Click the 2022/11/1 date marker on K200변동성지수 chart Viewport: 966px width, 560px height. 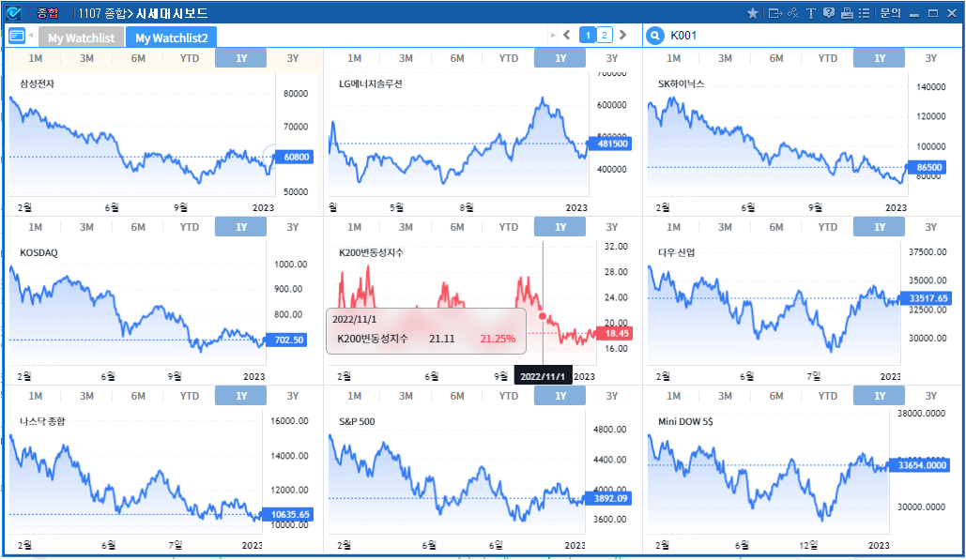click(x=543, y=376)
